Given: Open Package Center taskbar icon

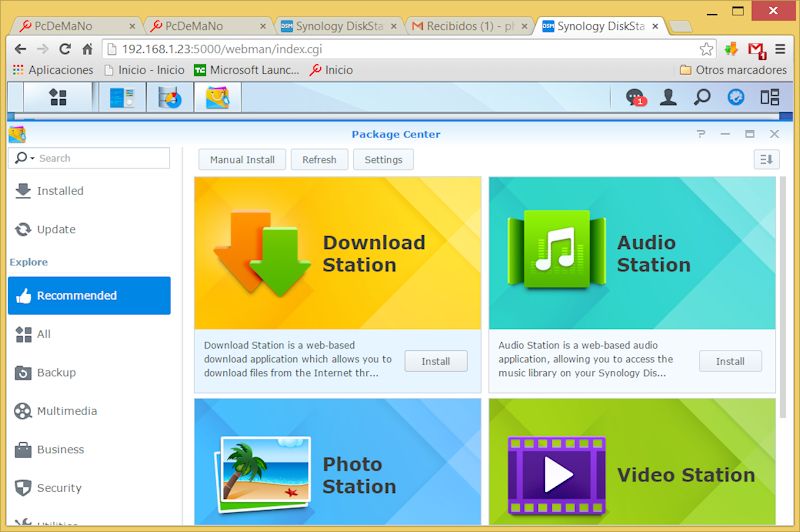Looking at the screenshot, I should click(217, 97).
